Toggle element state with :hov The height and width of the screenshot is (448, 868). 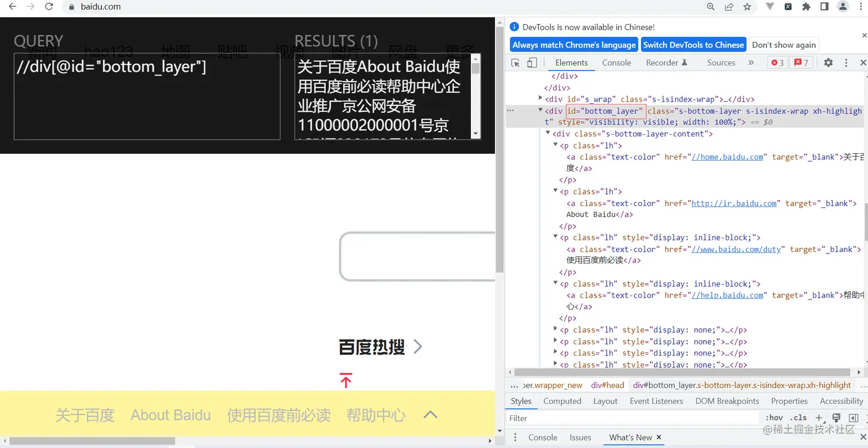pos(774,418)
